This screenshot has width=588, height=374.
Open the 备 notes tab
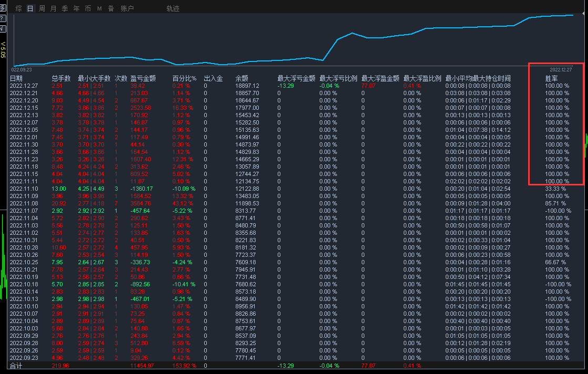(x=111, y=8)
